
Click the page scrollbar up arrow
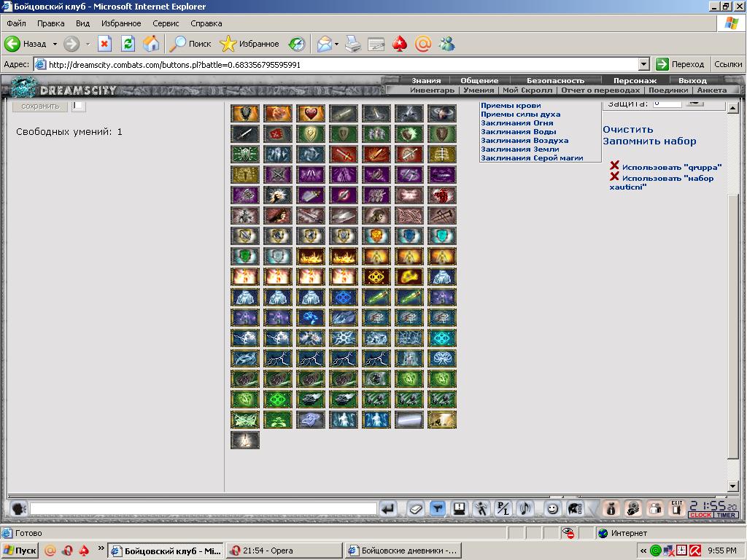pyautogui.click(x=733, y=109)
